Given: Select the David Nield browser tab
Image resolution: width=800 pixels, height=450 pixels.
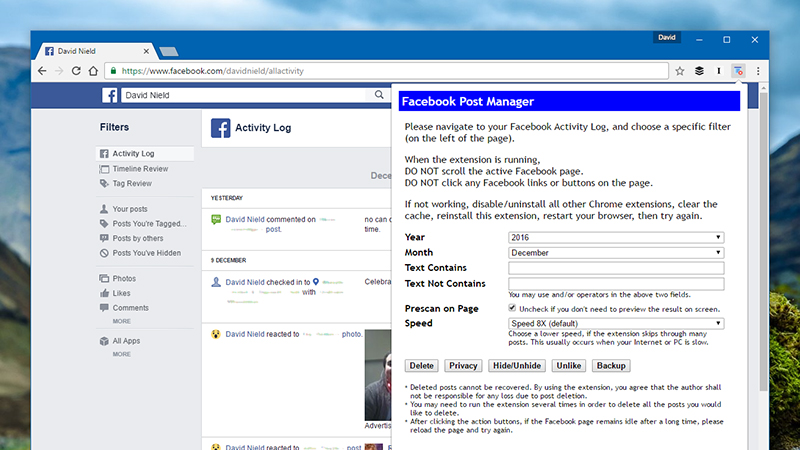Looking at the screenshot, I should (x=95, y=51).
